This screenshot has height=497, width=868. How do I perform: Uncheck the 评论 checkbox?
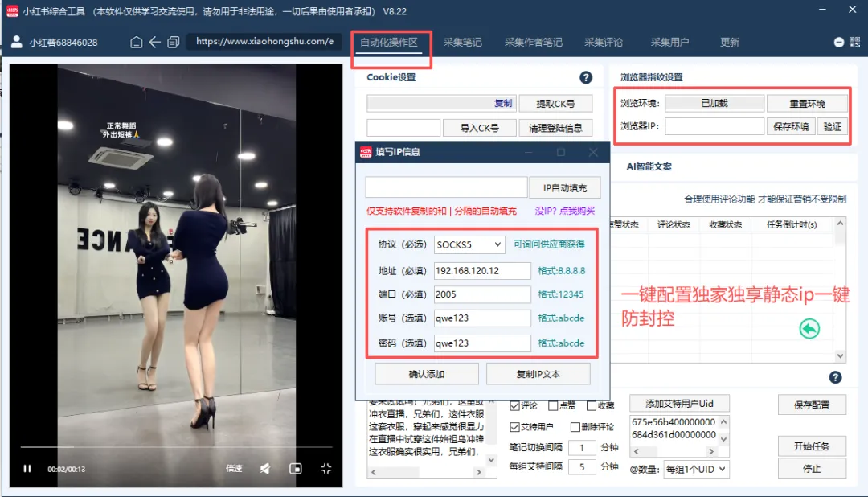point(514,406)
